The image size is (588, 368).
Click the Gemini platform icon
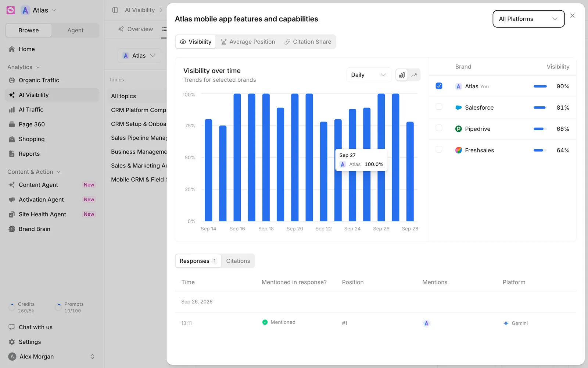[x=506, y=323]
